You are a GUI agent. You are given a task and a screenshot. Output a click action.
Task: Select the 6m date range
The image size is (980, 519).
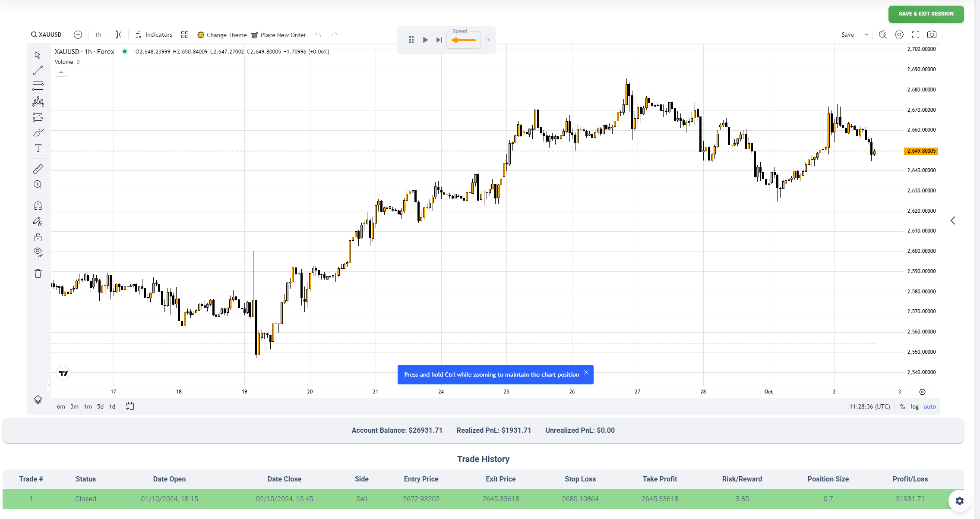pyautogui.click(x=61, y=406)
